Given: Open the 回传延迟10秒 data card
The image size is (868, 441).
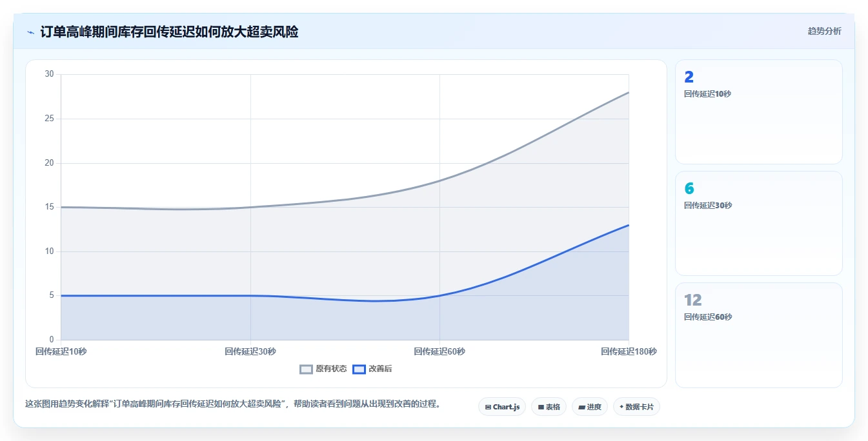Looking at the screenshot, I should (x=759, y=112).
